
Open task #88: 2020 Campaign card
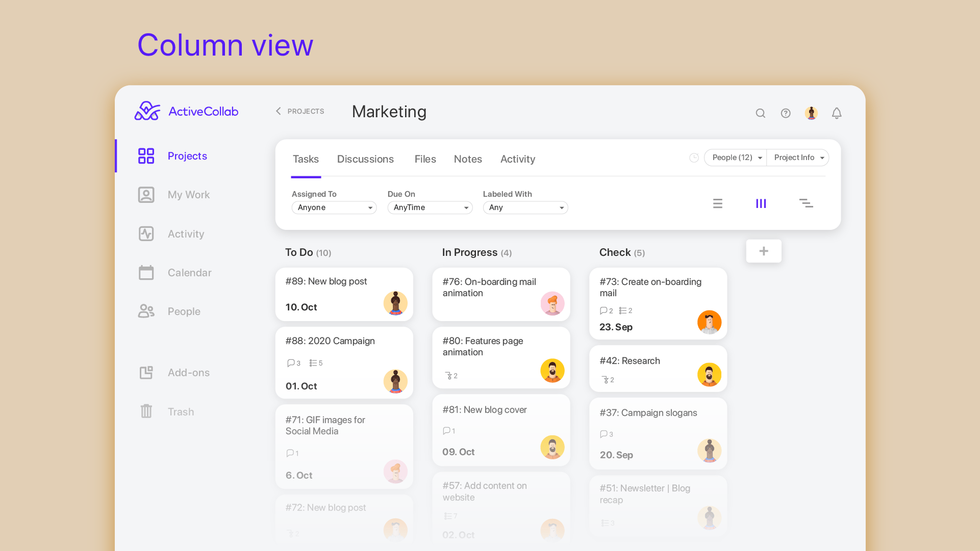pos(344,362)
